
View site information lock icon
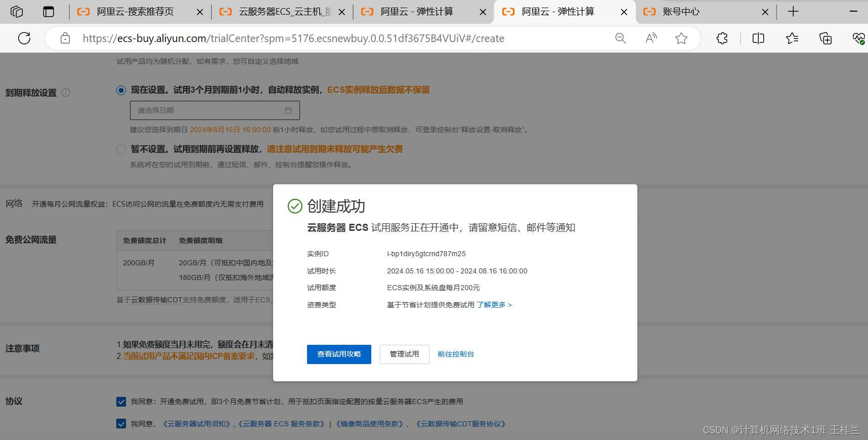(65, 38)
